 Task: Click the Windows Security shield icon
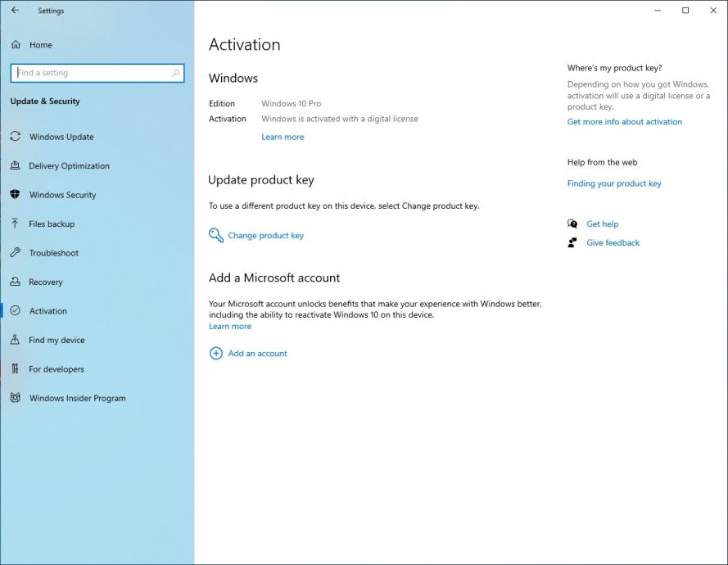click(x=15, y=195)
